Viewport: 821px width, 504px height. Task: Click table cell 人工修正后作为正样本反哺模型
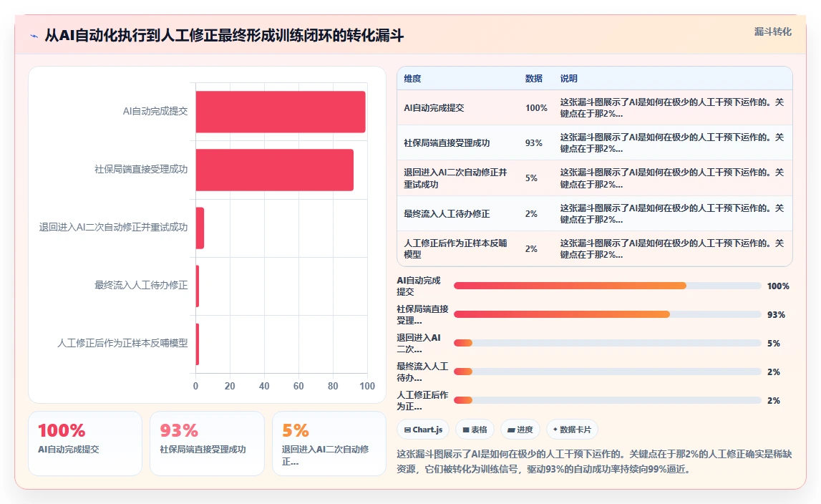pyautogui.click(x=455, y=249)
